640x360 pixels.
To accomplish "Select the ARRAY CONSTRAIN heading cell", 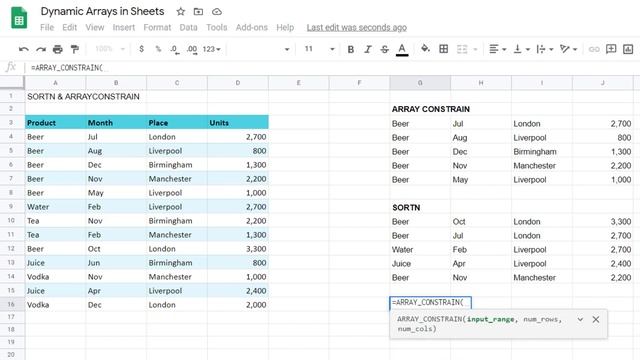I will click(x=431, y=109).
